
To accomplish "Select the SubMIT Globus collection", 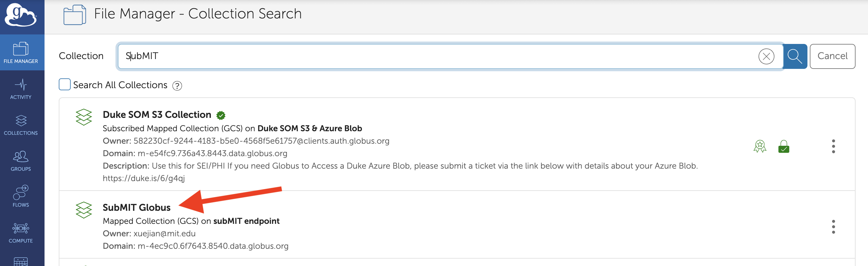I will tap(137, 207).
